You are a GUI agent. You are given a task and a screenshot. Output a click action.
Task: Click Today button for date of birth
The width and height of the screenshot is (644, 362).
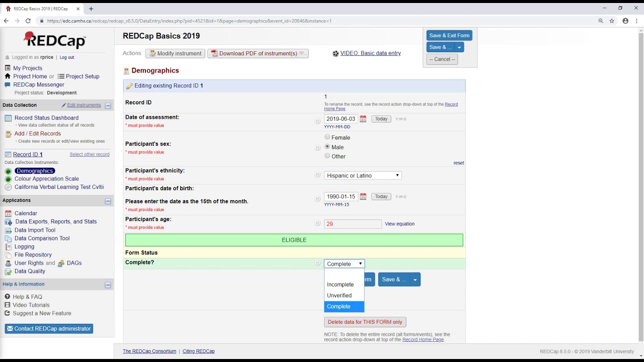381,197
